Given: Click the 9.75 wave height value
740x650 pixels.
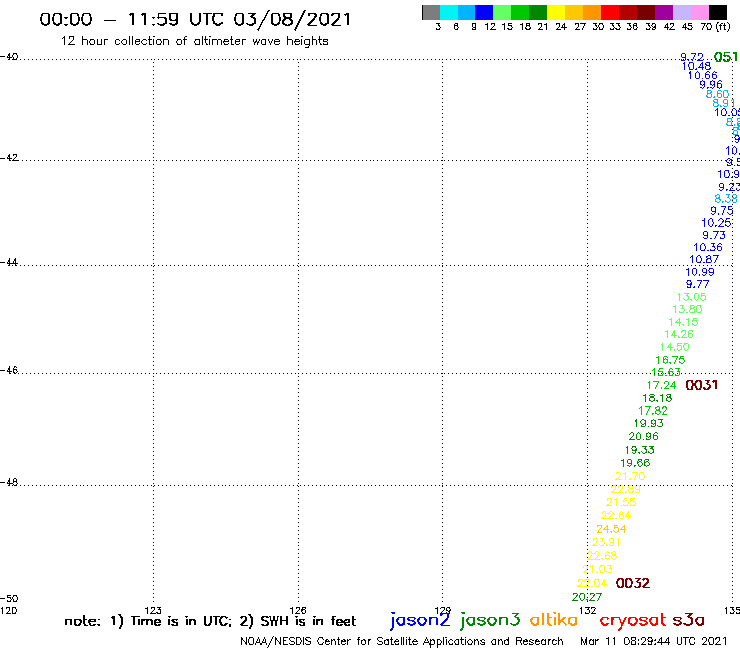Looking at the screenshot, I should click(722, 211).
